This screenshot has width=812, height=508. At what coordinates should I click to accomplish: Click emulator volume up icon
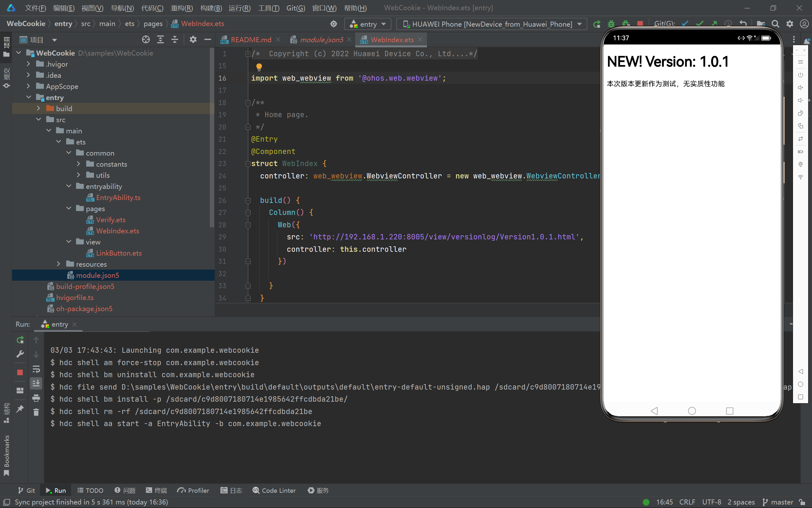point(801,88)
